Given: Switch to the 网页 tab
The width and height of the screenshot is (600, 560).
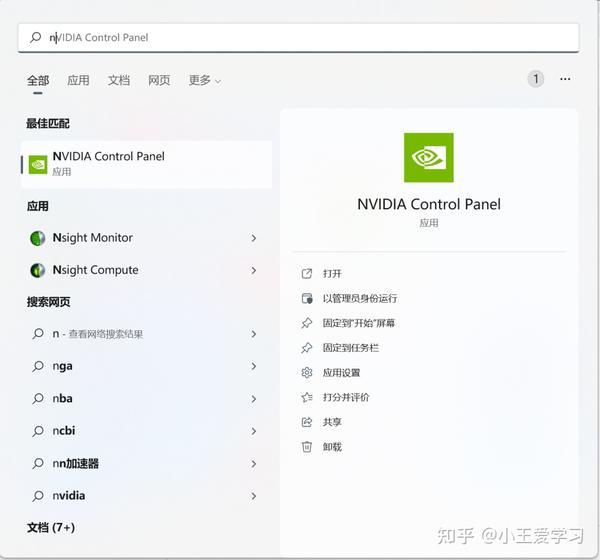Looking at the screenshot, I should point(159,80).
